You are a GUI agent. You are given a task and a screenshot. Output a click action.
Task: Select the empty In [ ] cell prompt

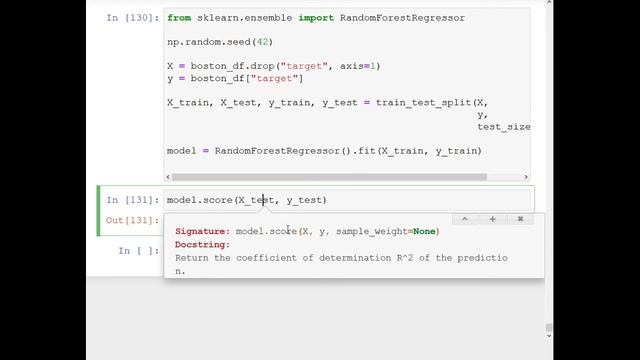pyautogui.click(x=138, y=251)
